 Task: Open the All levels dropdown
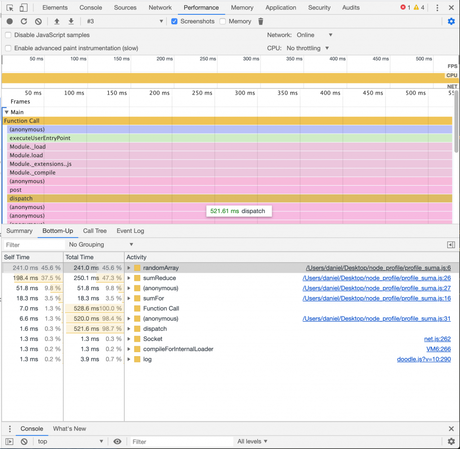252,441
